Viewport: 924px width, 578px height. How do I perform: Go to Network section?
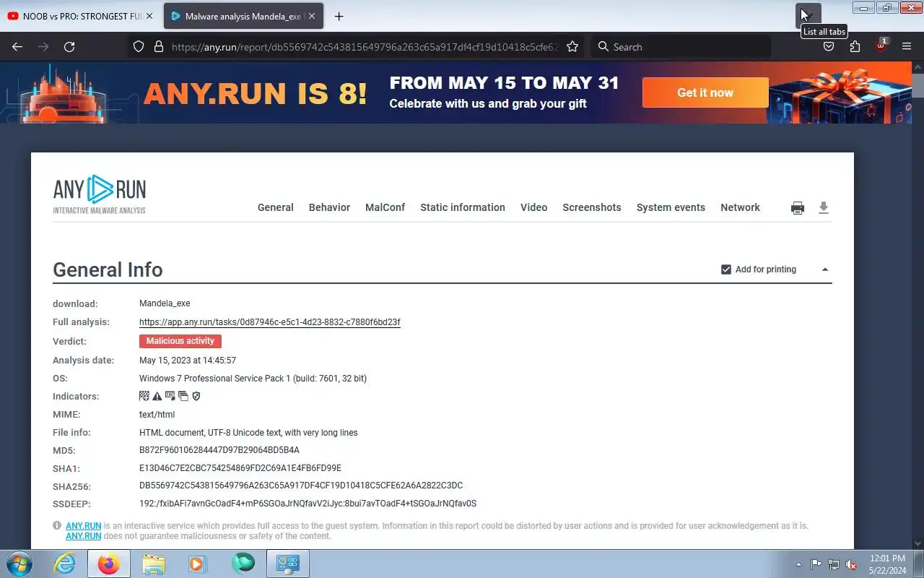point(740,207)
